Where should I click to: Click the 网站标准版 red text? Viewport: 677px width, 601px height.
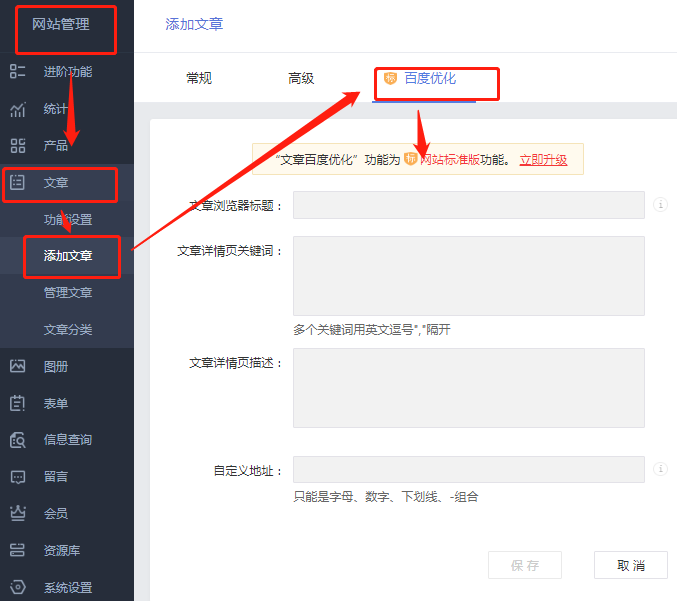(x=450, y=160)
